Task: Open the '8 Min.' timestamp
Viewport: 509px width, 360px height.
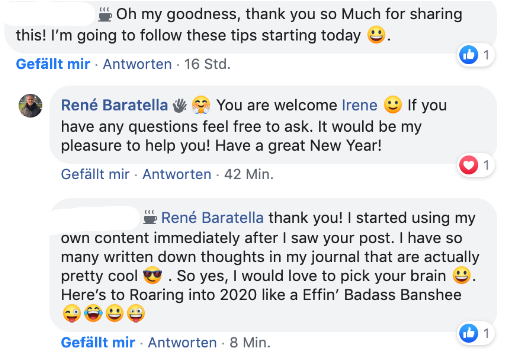Action: (x=250, y=342)
